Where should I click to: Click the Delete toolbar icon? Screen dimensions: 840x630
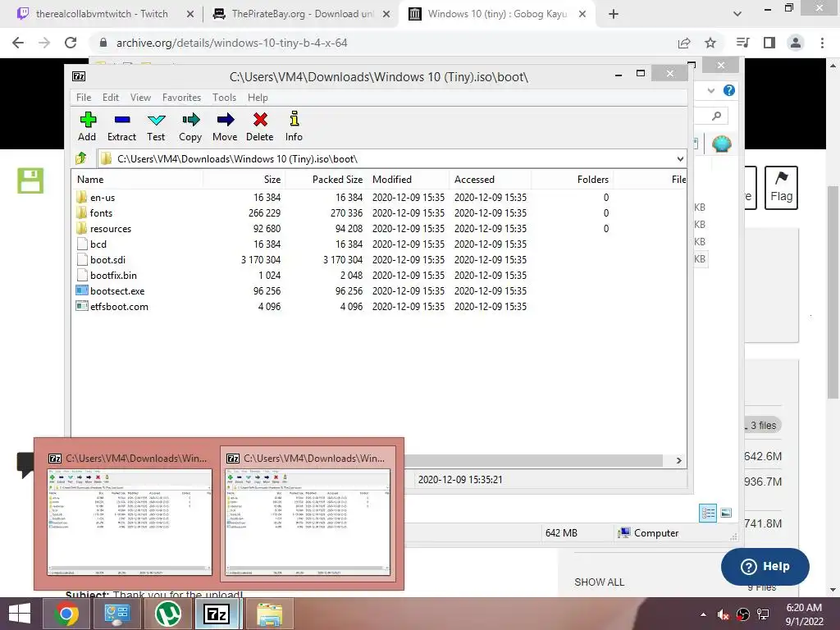[260, 126]
